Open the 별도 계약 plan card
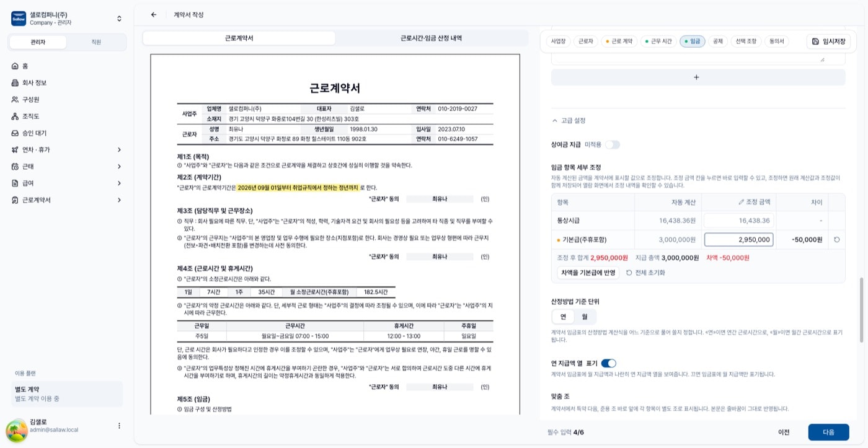This screenshot has width=868, height=448. point(68,393)
